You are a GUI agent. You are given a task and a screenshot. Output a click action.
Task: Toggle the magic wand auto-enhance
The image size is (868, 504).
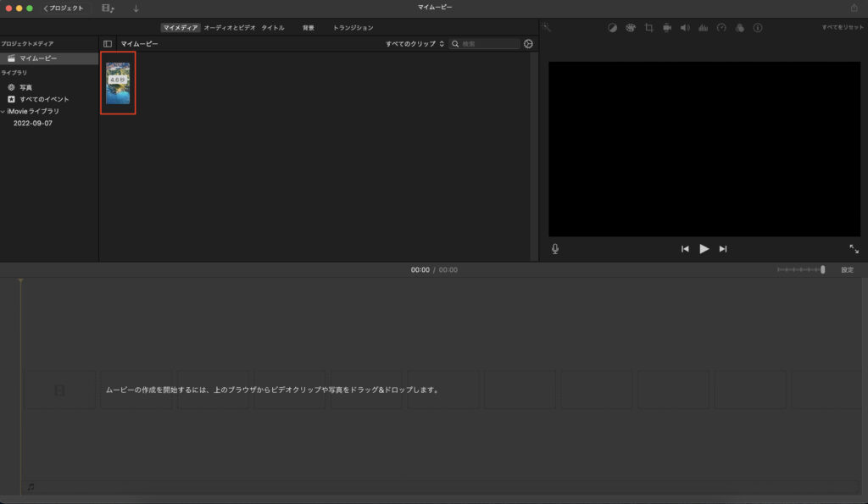click(548, 28)
